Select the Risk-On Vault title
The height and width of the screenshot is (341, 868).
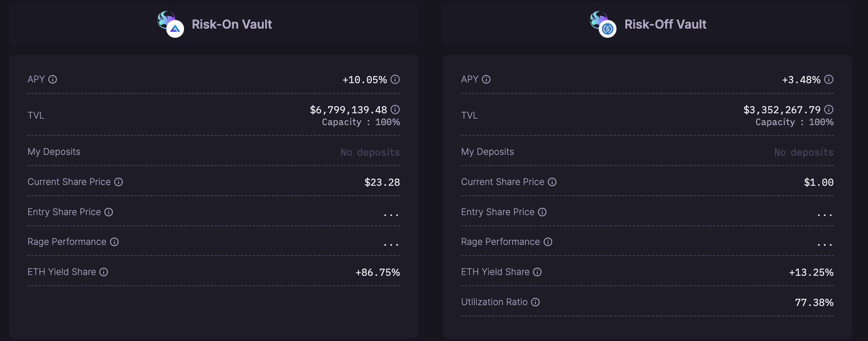click(x=232, y=24)
